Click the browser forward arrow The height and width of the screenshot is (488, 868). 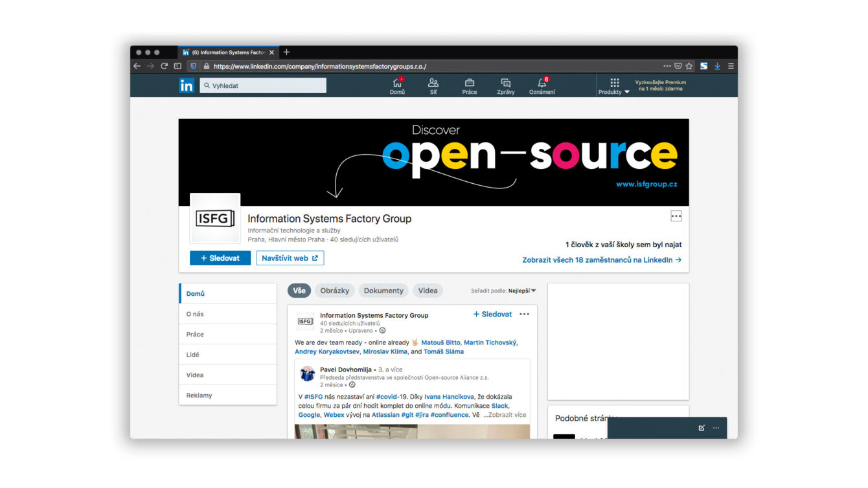coord(150,66)
